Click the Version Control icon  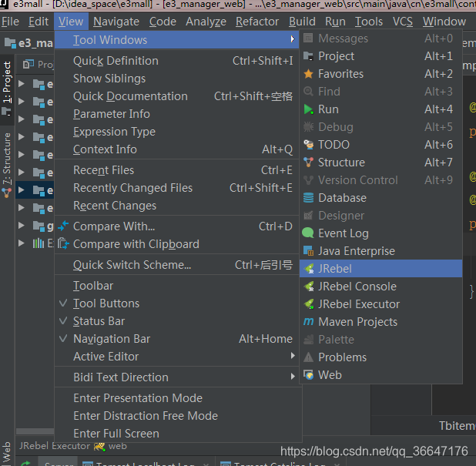point(308,180)
